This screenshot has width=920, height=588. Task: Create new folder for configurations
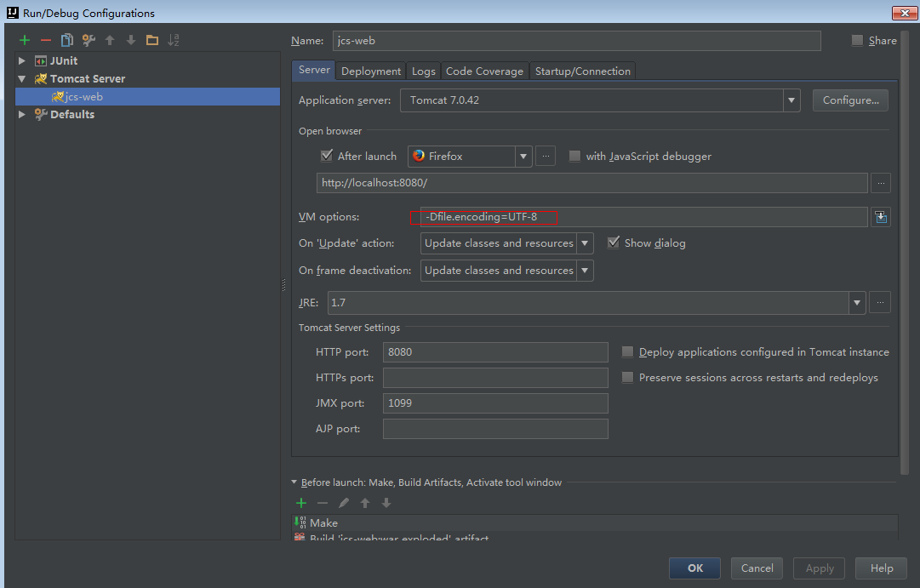click(152, 41)
